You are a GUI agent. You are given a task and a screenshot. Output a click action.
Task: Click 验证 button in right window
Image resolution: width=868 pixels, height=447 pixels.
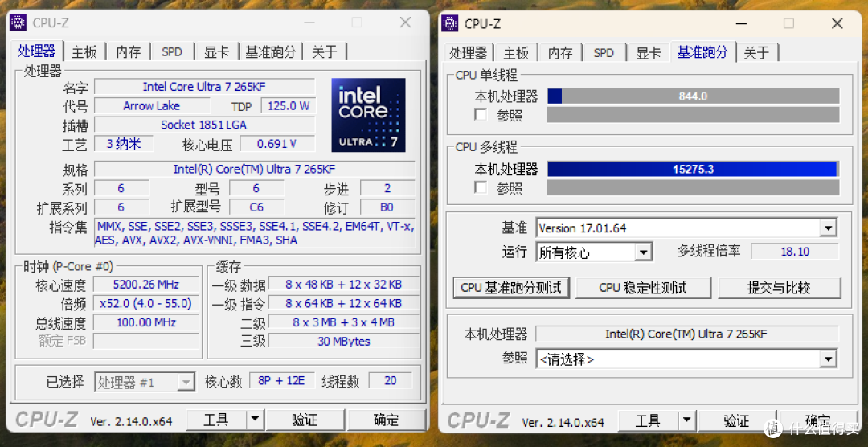point(736,420)
